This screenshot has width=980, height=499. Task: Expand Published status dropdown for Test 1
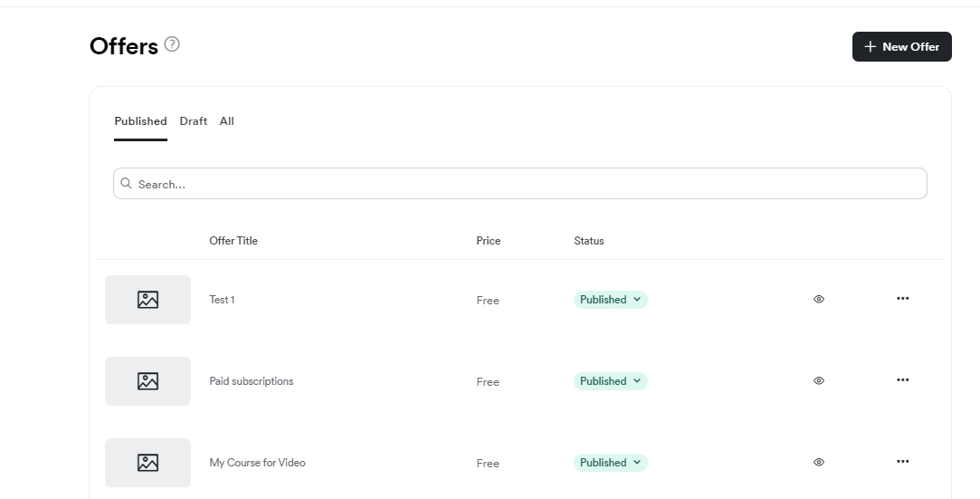point(611,300)
